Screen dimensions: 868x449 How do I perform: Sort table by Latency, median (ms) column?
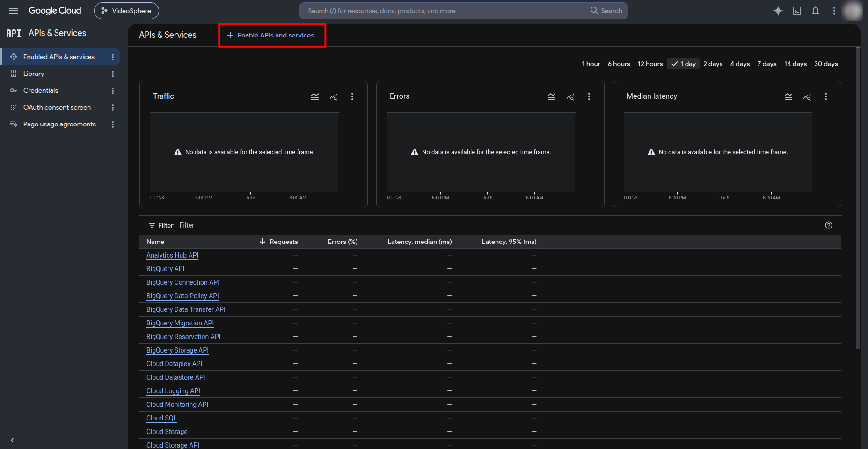(x=420, y=242)
